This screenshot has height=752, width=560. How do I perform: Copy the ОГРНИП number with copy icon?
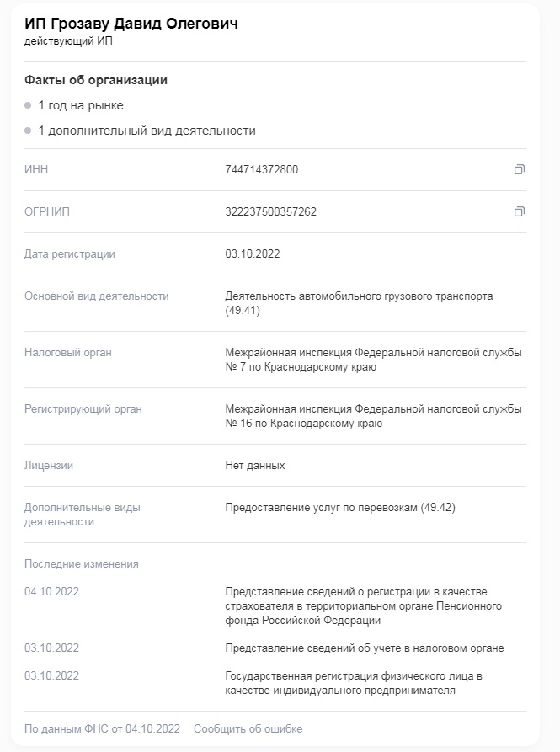520,211
